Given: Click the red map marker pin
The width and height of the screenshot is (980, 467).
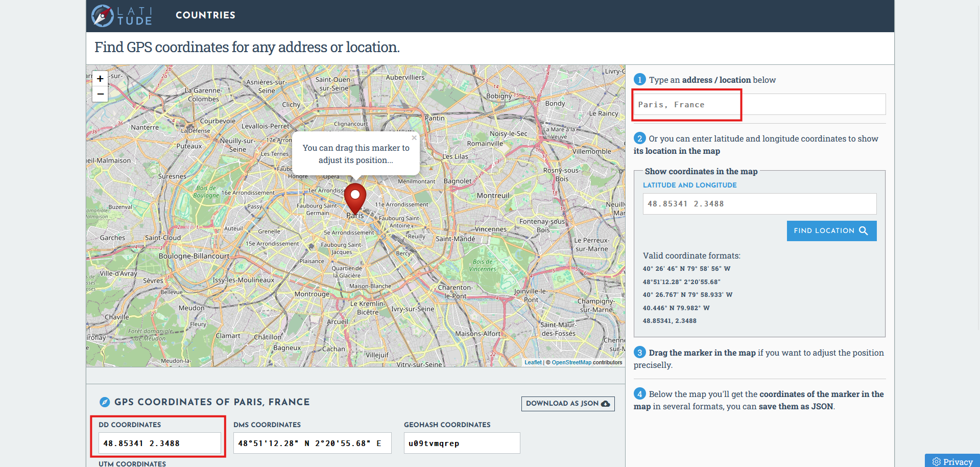Looking at the screenshot, I should pos(355,197).
